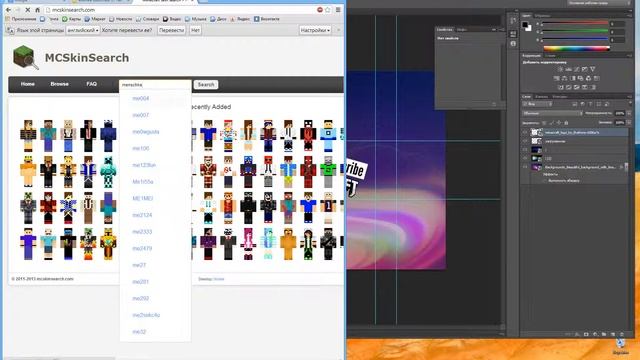The width and height of the screenshot is (640, 360).
Task: Open the layer fill slider arrow
Action: [629, 122]
